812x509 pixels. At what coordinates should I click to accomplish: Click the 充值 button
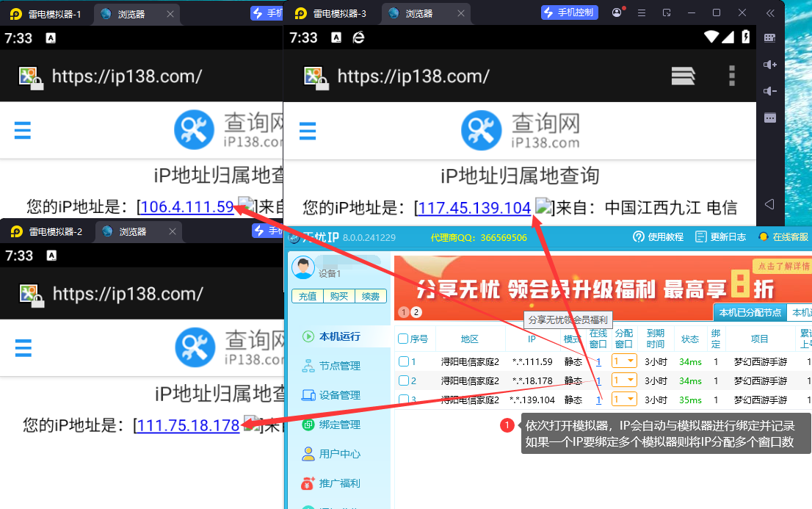point(308,296)
